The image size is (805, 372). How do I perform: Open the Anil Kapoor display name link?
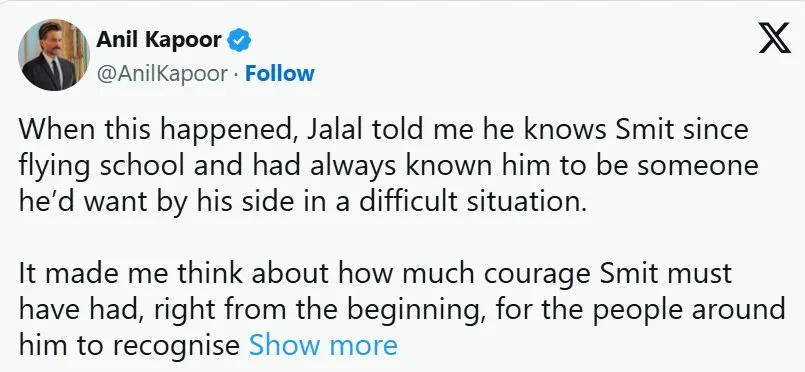point(159,40)
